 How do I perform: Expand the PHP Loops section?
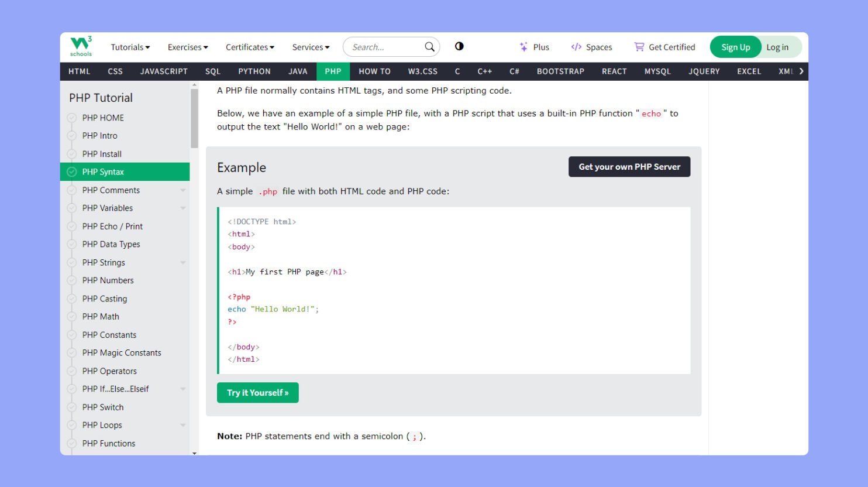click(x=182, y=425)
